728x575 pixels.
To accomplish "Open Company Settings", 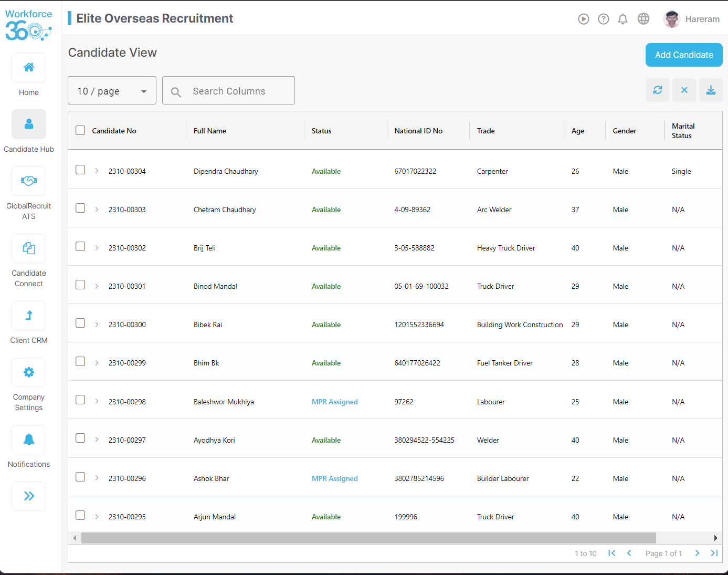I will (29, 372).
